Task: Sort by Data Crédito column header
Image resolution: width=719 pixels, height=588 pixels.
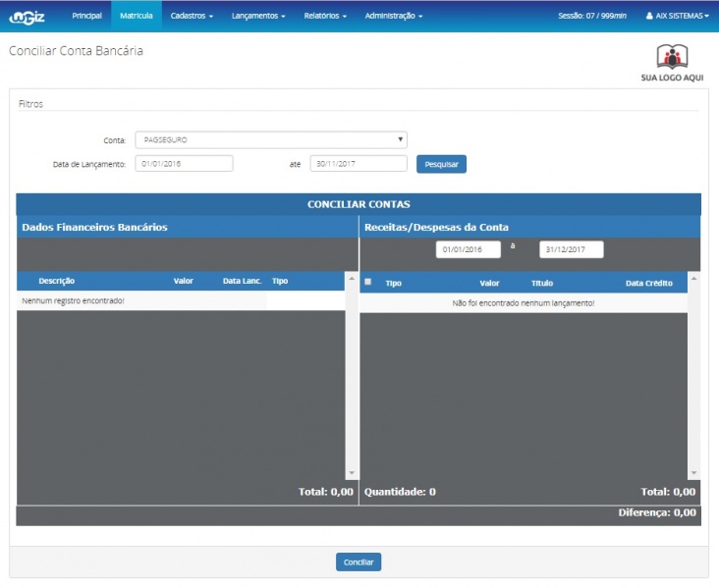Action: click(x=648, y=283)
